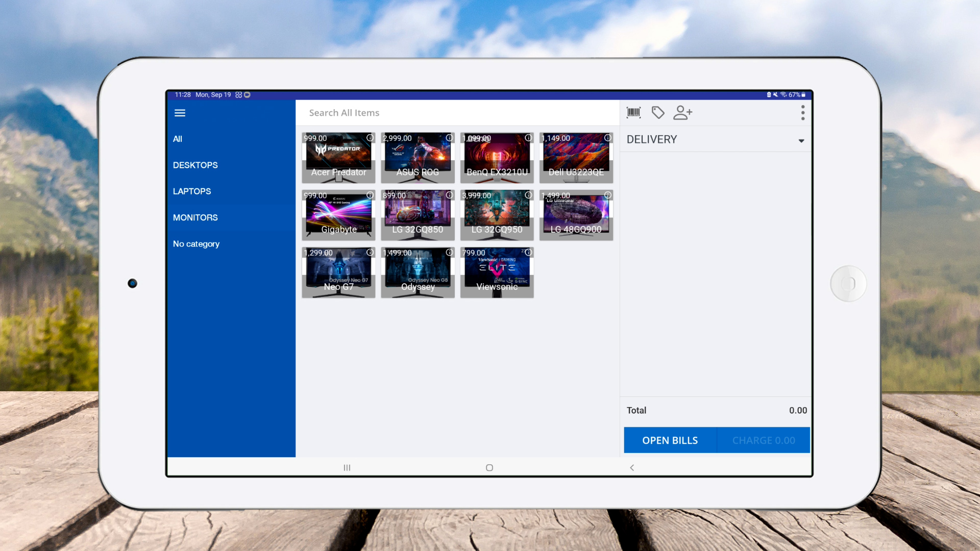Expand the DELIVERY dining option dropdown
The image size is (980, 551).
801,140
